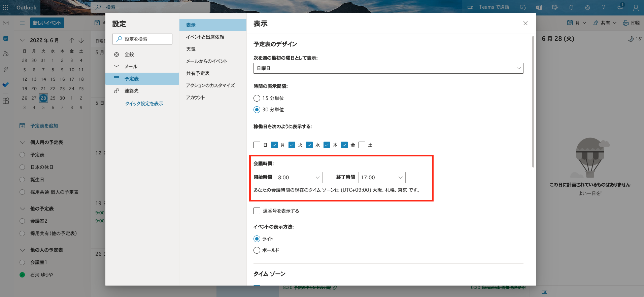Image resolution: width=644 pixels, height=297 pixels.
Task: Click the Teams call camera icon
Action: click(470, 7)
